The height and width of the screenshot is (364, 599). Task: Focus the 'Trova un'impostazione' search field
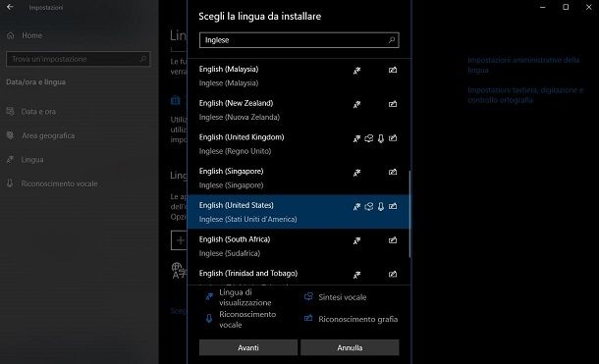point(78,59)
